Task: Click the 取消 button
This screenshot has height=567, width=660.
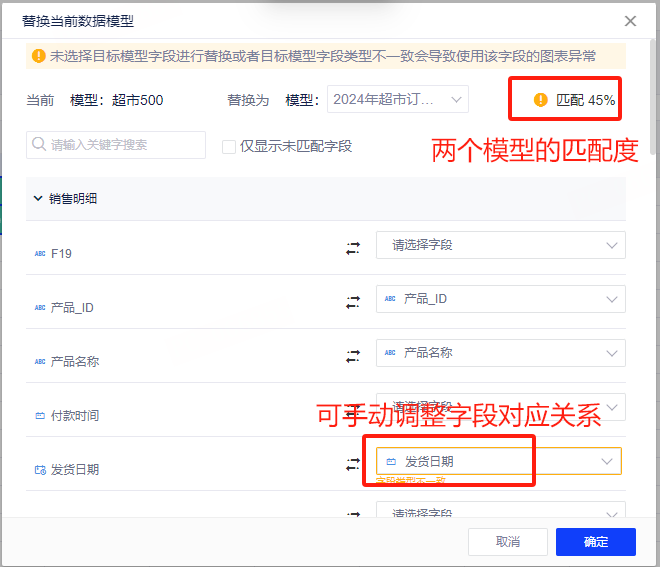Action: coord(508,542)
